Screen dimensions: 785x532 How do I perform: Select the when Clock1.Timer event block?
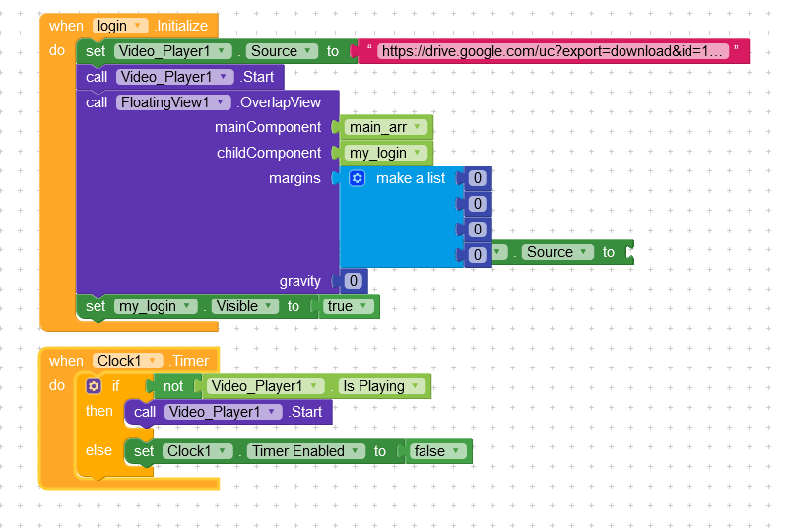[66, 361]
